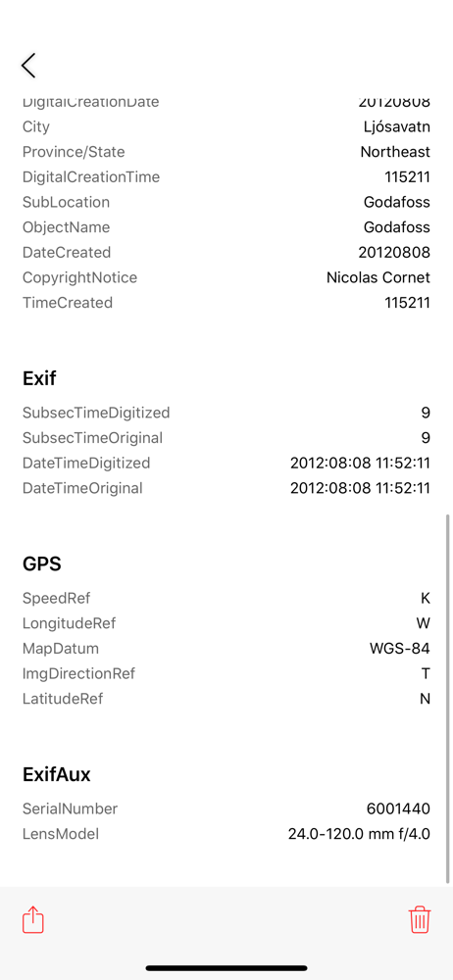
Task: Tap the DateTimeDigitized timestamp value
Action: pos(361,464)
